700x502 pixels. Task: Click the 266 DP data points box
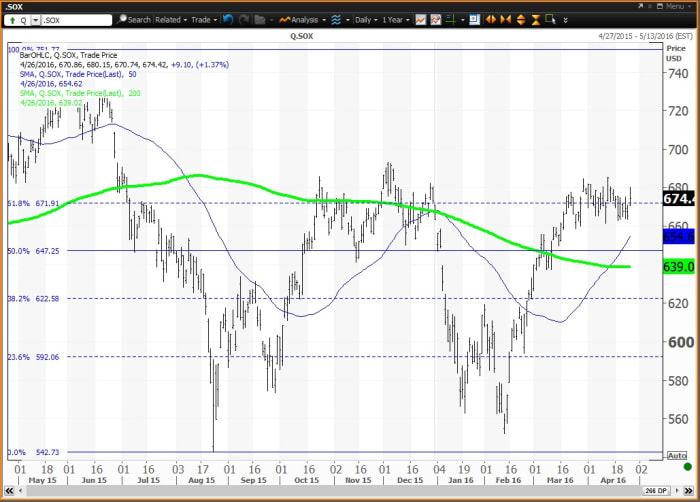(656, 491)
